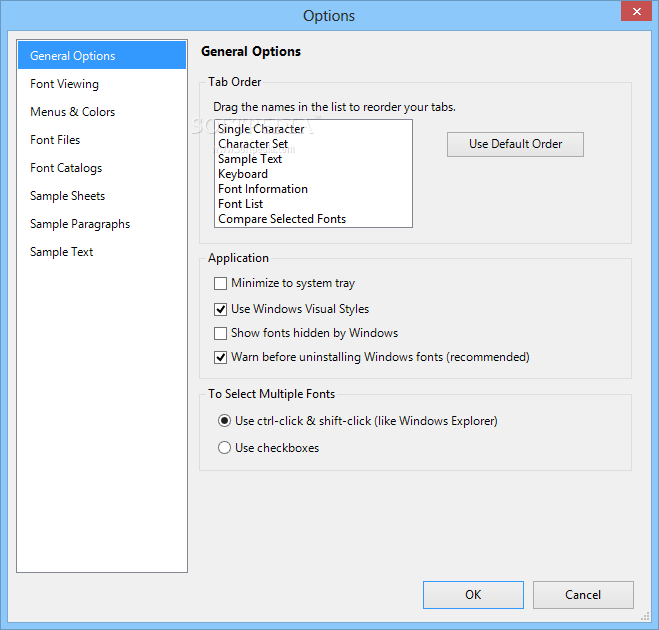Select Sample Paragraphs in the sidebar
Viewport: 659px width, 630px height.
[102, 224]
